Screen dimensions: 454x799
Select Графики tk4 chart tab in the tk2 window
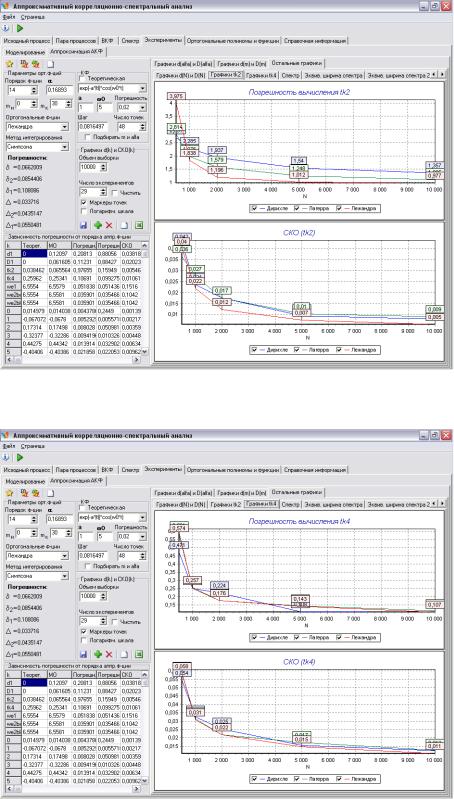click(x=261, y=75)
